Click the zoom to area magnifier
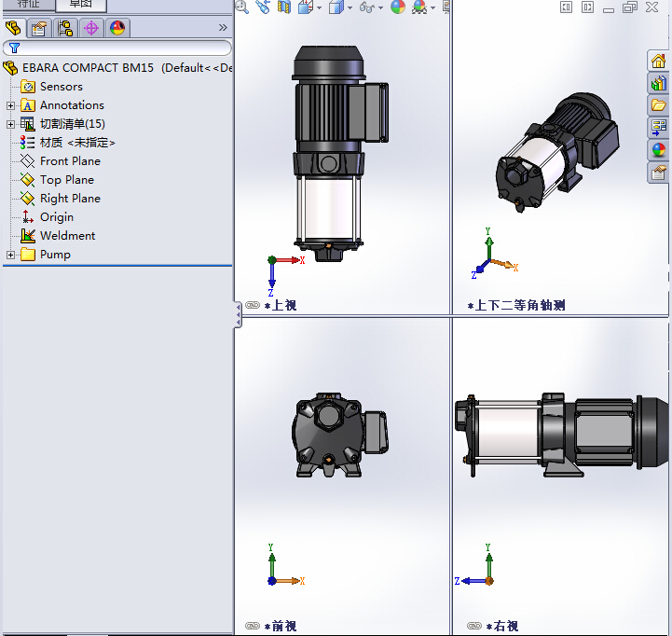The height and width of the screenshot is (636, 672). [242, 7]
